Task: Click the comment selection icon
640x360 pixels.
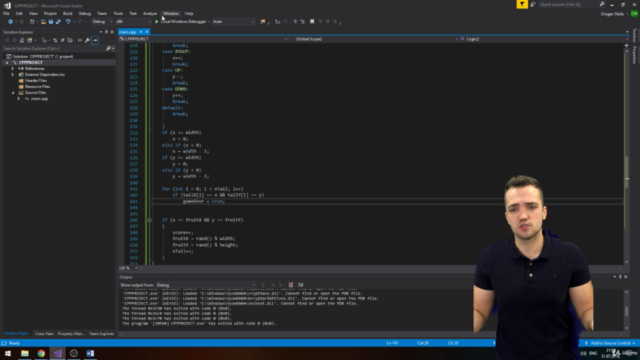Action: pos(295,22)
